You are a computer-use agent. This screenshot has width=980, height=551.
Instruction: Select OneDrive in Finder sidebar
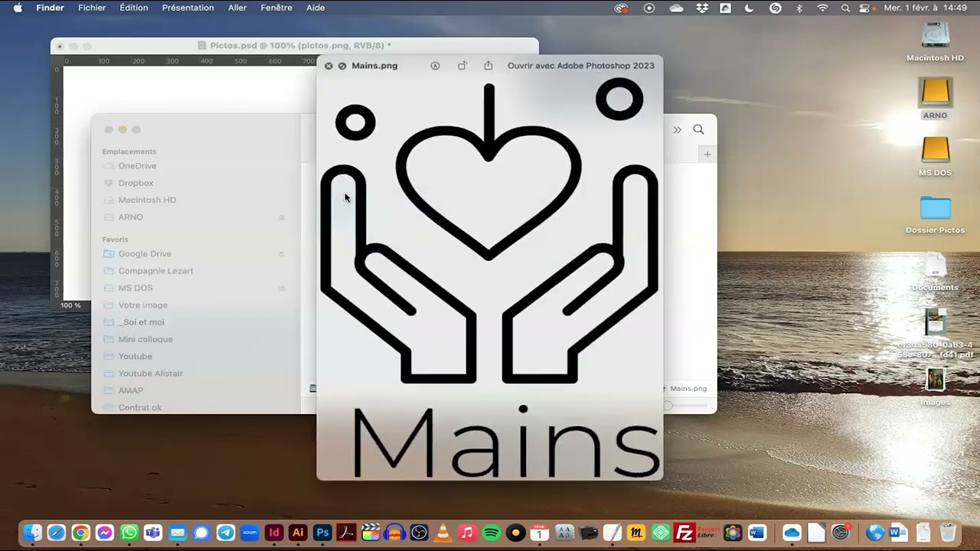137,166
